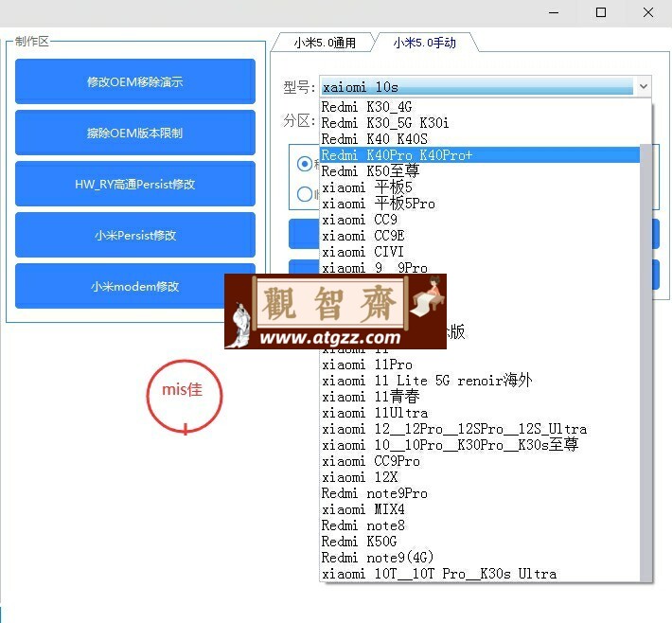The height and width of the screenshot is (623, 672).
Task: Pick xiaomi 11Ultra from list
Action: pyautogui.click(x=480, y=413)
